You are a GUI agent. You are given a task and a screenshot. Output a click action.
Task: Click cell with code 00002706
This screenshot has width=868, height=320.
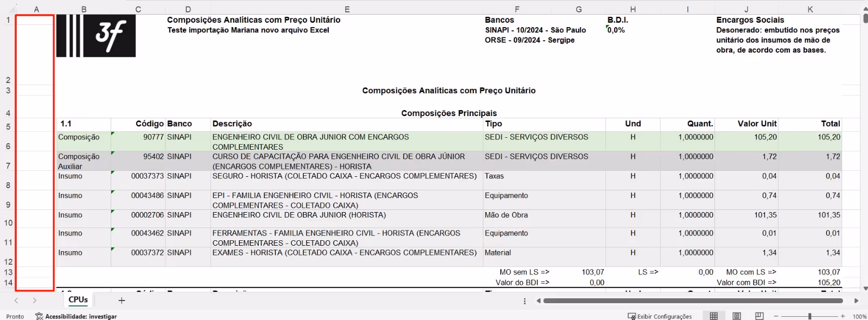click(x=138, y=219)
